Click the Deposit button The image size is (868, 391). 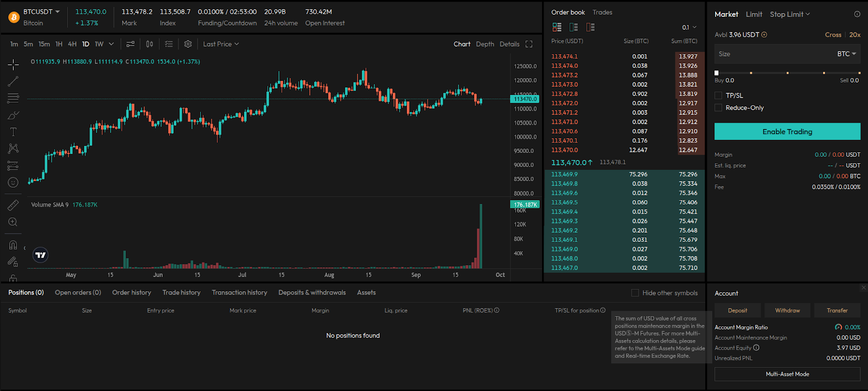737,310
